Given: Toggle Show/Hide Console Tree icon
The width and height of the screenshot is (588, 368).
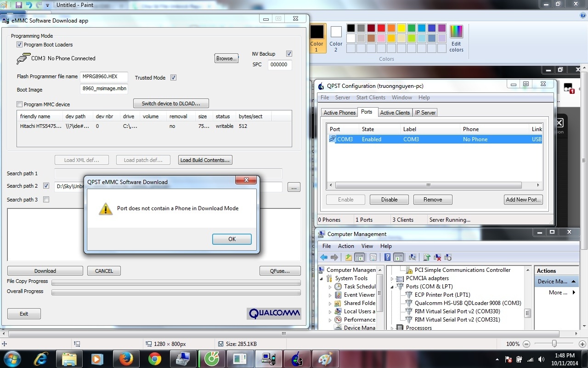Looking at the screenshot, I should tap(359, 258).
